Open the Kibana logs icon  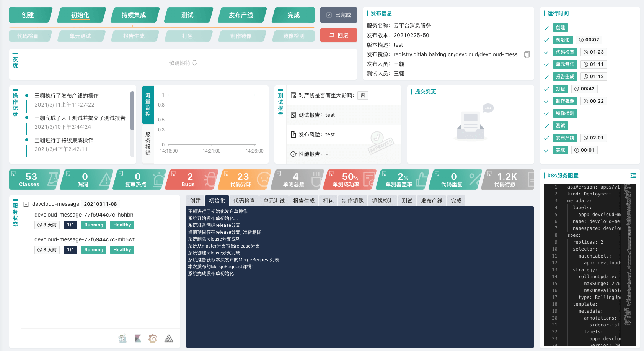[x=138, y=338]
